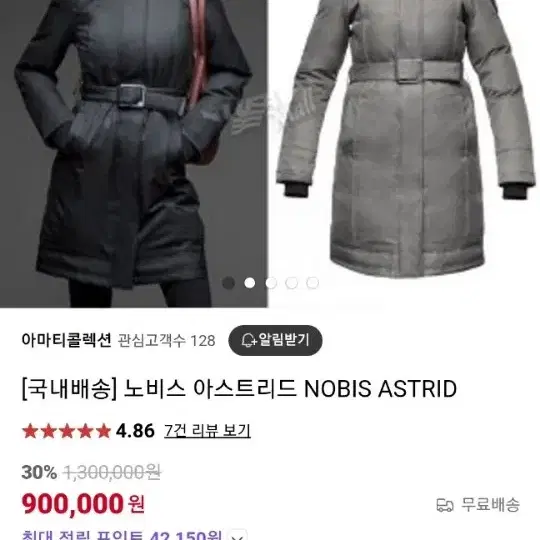Click the five-star rating icons

(x=66, y=431)
